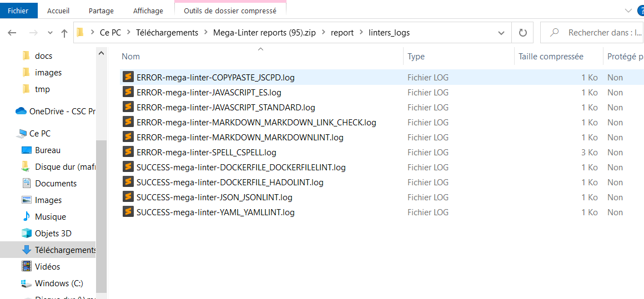The image size is (644, 299).
Task: Click the Nom column header
Action: (131, 57)
